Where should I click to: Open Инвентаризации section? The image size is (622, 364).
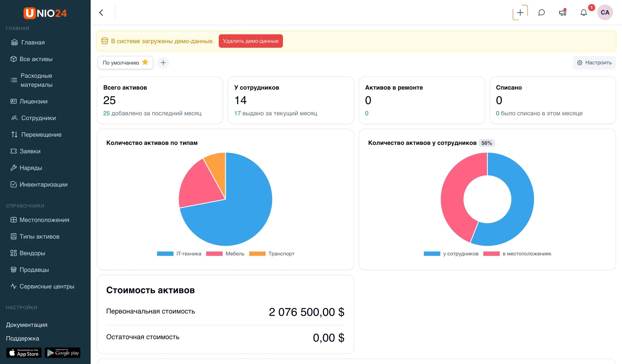click(x=43, y=184)
